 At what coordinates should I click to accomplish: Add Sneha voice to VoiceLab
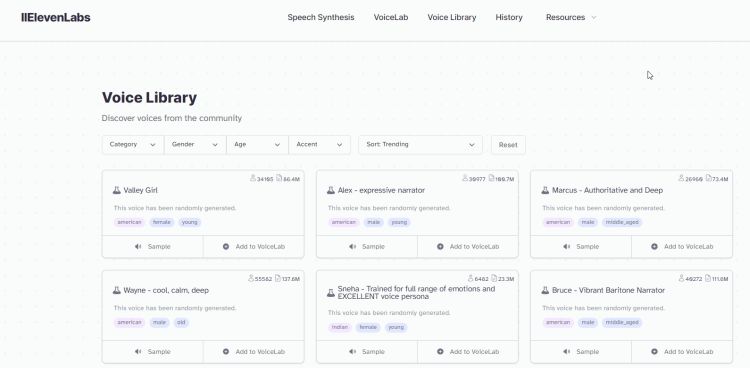(x=468, y=352)
